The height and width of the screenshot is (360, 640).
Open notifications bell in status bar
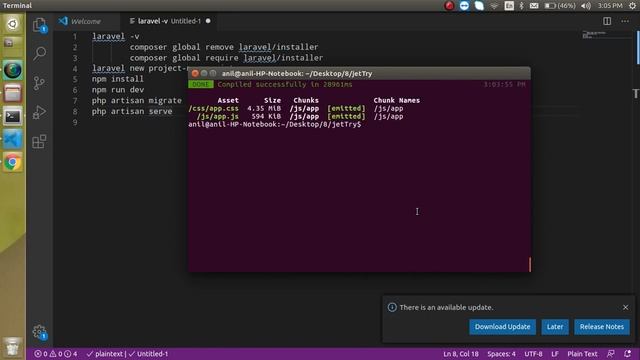(627, 354)
